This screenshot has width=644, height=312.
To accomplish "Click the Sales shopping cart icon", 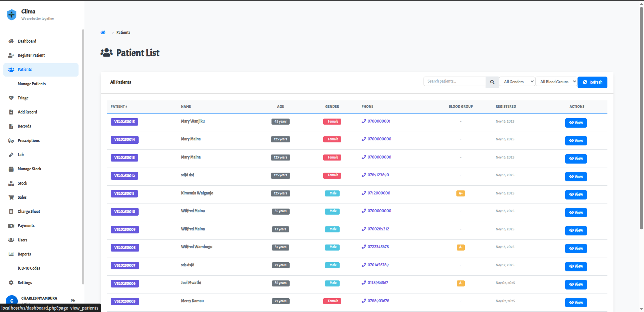I will pyautogui.click(x=11, y=197).
